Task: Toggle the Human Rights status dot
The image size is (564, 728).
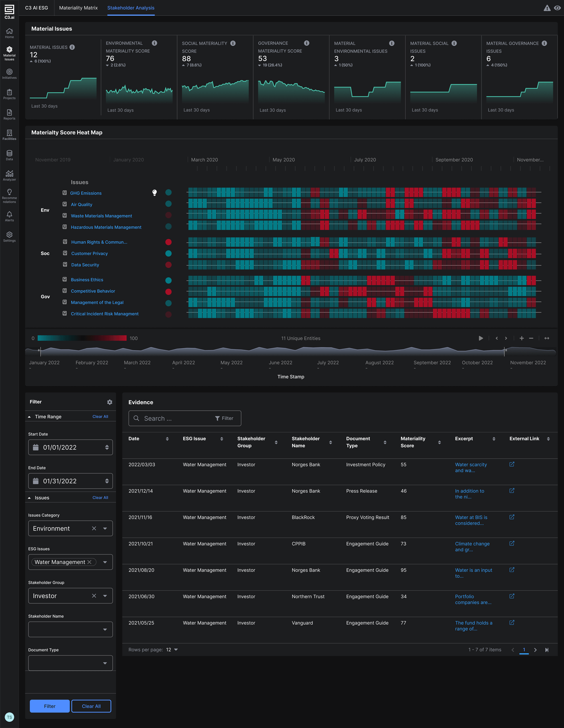Action: click(168, 242)
